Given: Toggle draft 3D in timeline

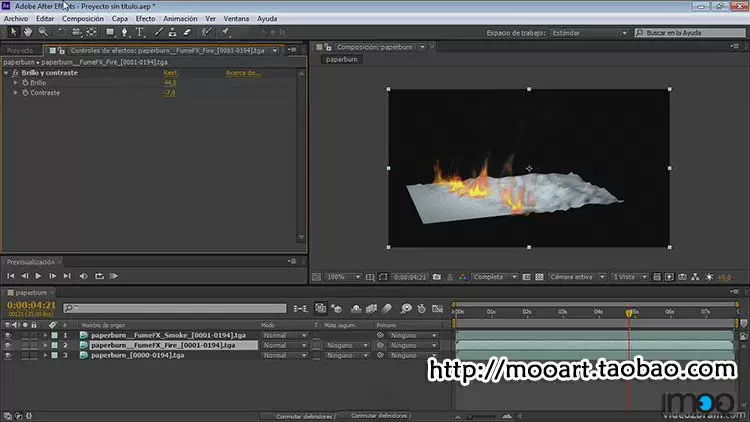Looking at the screenshot, I should pyautogui.click(x=337, y=309).
